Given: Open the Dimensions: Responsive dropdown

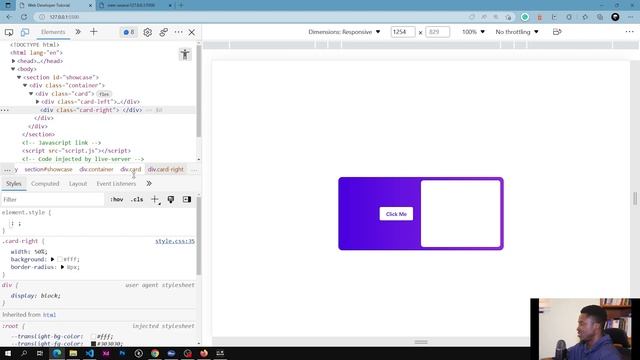Looking at the screenshot, I should pyautogui.click(x=344, y=32).
